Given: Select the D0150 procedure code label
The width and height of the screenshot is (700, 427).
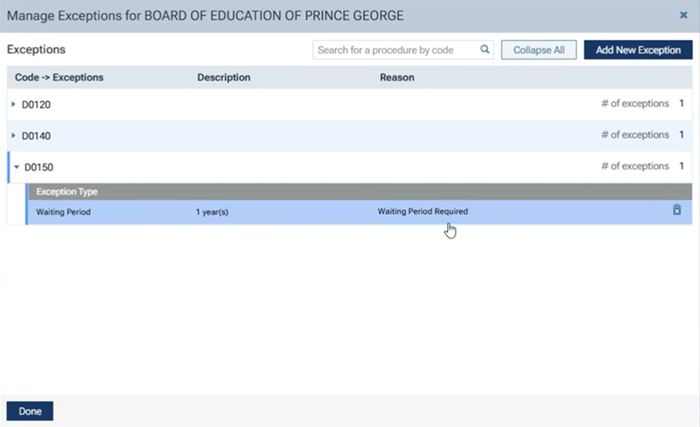Looking at the screenshot, I should (39, 166).
